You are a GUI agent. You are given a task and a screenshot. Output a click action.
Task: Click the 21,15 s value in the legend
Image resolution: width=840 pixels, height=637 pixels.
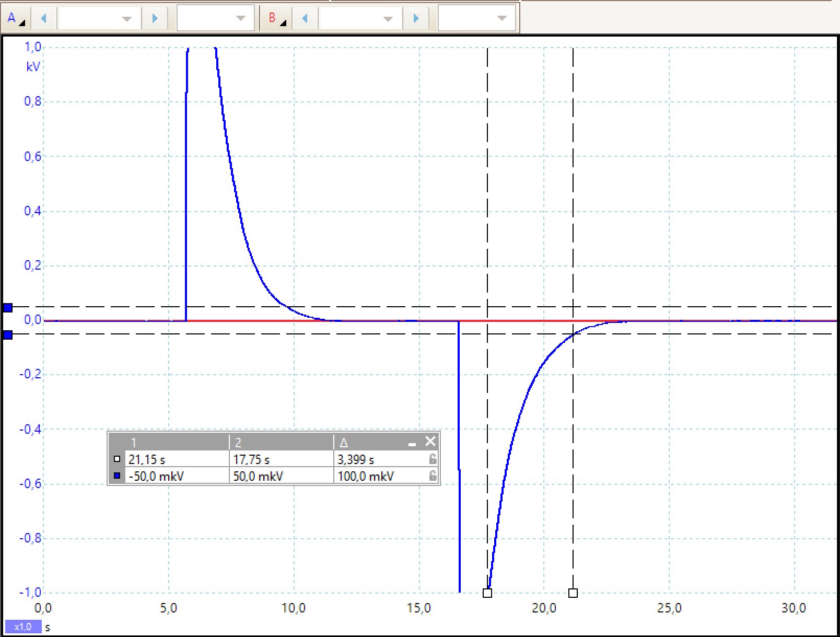tap(147, 460)
